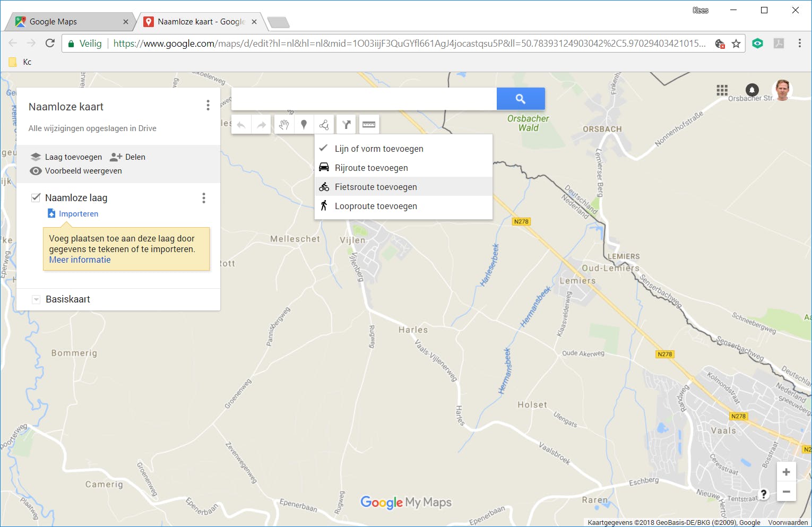Click the browser back arrow
The height and width of the screenshot is (527, 812).
pyautogui.click(x=13, y=43)
